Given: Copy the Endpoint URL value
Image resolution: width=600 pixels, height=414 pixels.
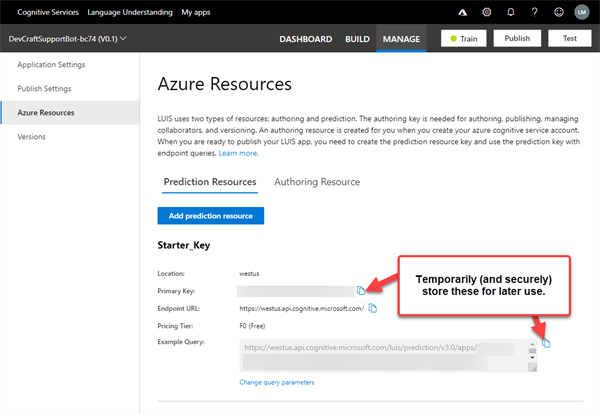Looking at the screenshot, I should pyautogui.click(x=372, y=308).
